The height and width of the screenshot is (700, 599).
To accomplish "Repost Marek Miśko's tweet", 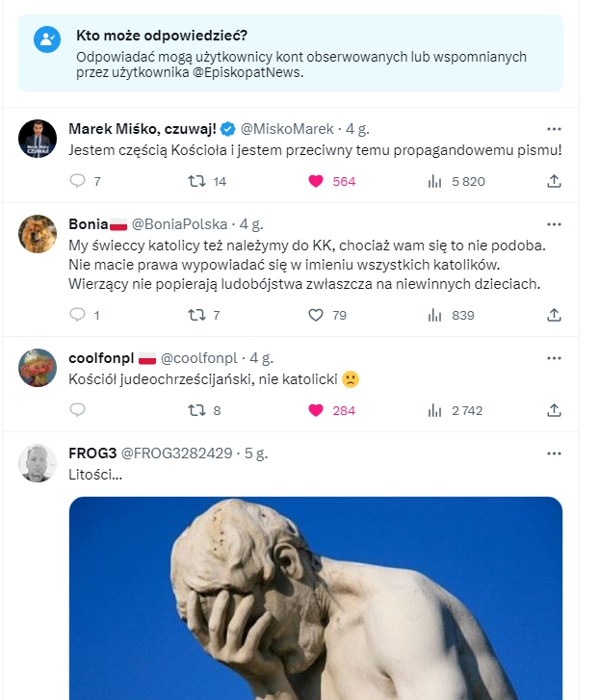I will tap(196, 181).
